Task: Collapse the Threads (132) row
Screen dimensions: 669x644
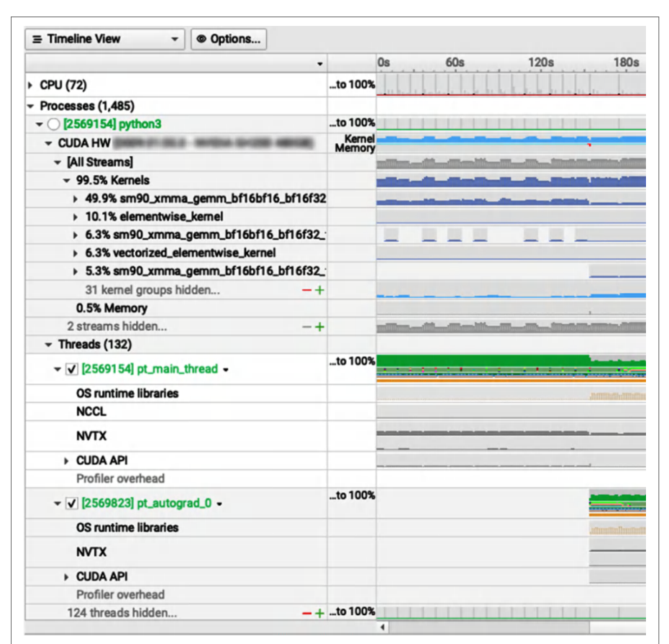Action: click(x=49, y=345)
